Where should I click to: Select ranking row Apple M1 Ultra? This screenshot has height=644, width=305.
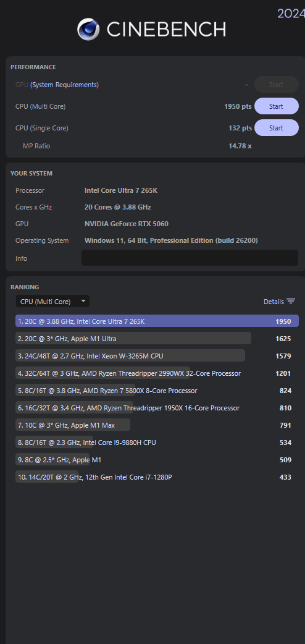point(157,339)
